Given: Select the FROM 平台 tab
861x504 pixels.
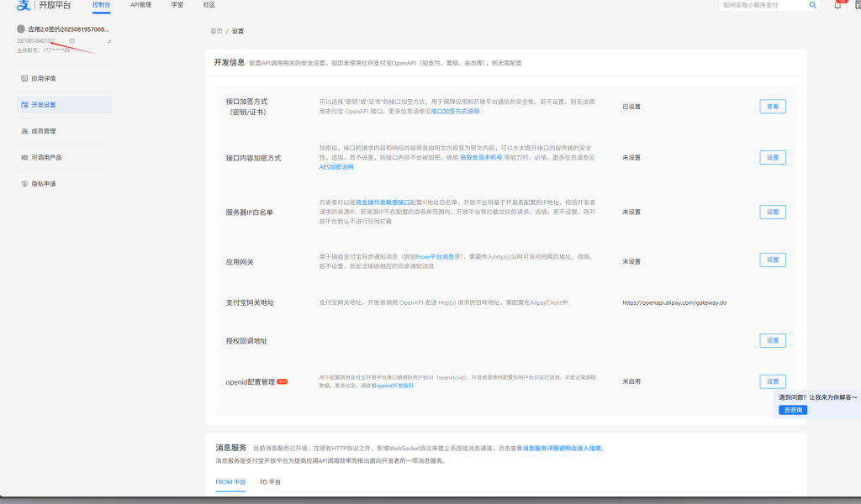Looking at the screenshot, I should (230, 482).
